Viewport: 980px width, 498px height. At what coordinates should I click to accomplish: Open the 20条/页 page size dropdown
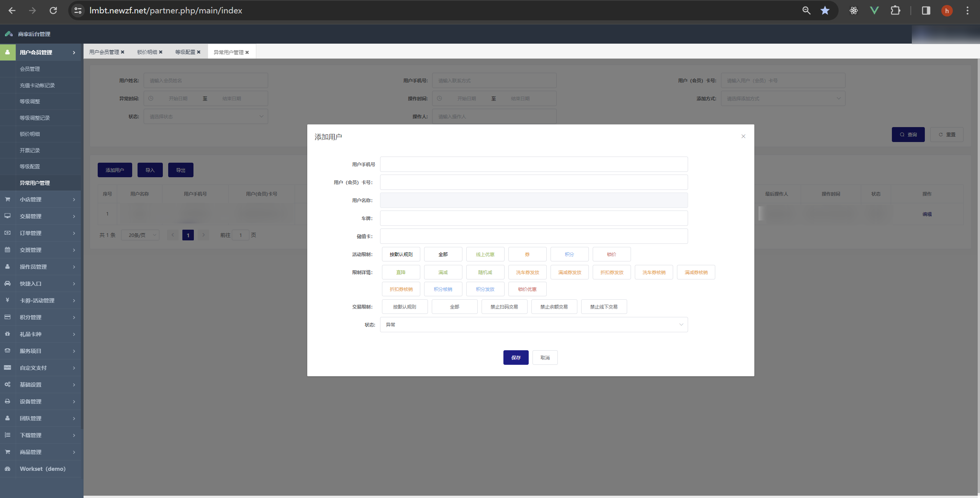click(x=140, y=235)
